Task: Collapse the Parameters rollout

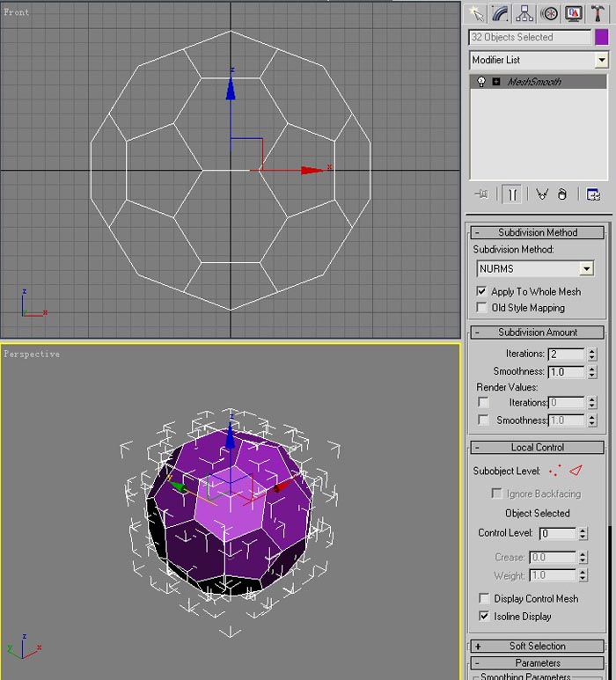Action: point(537,663)
